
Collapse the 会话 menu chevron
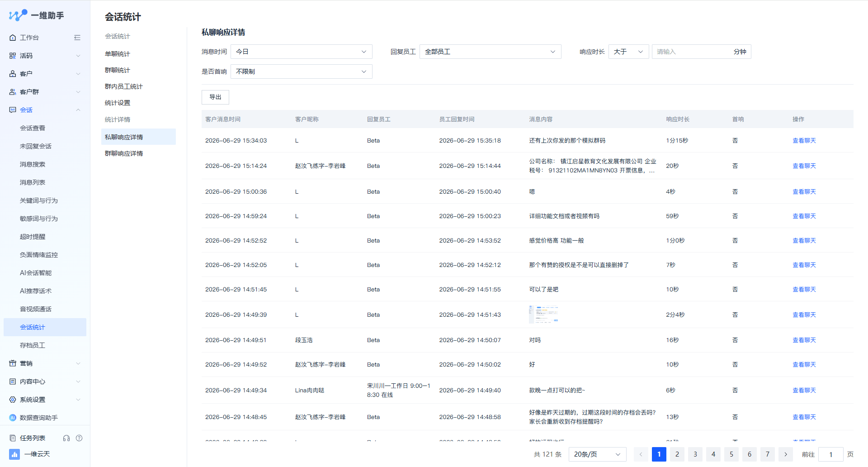pyautogui.click(x=78, y=110)
